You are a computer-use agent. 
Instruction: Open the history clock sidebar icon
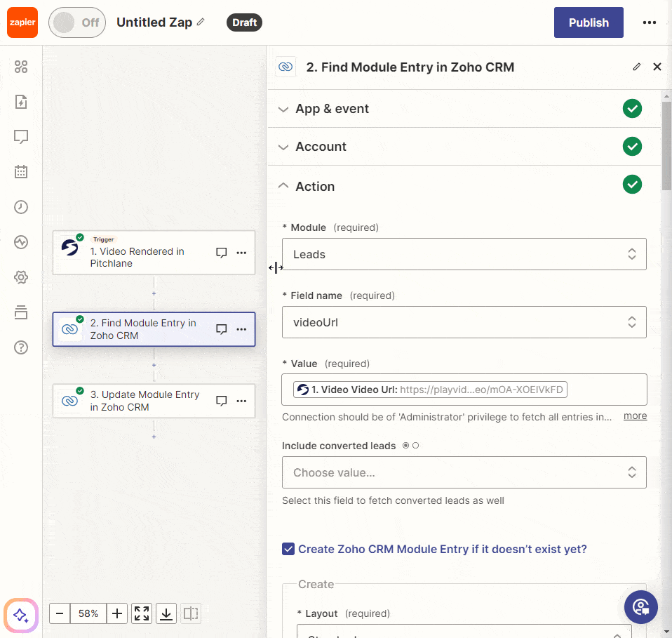[x=21, y=206]
